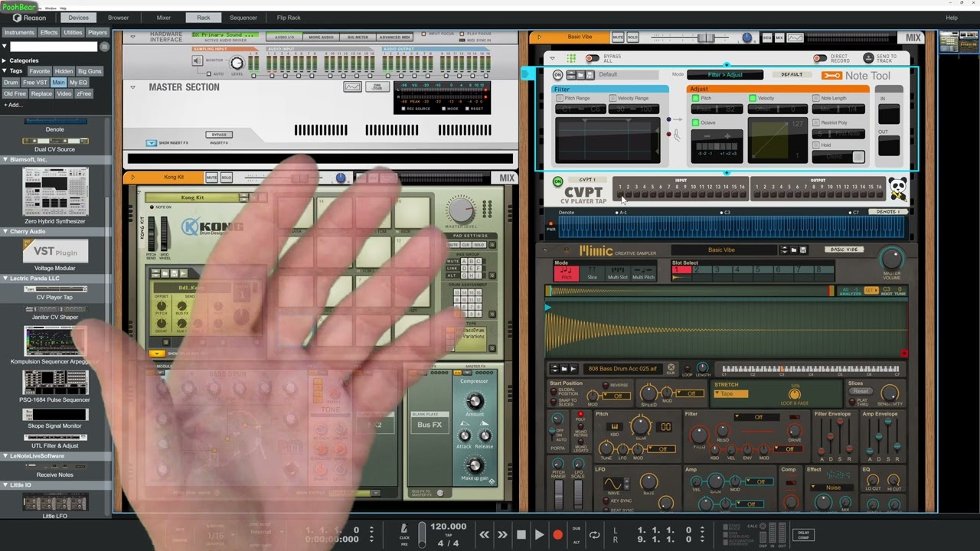Open the Effect Noise dropdown
The image size is (980, 551).
point(833,487)
